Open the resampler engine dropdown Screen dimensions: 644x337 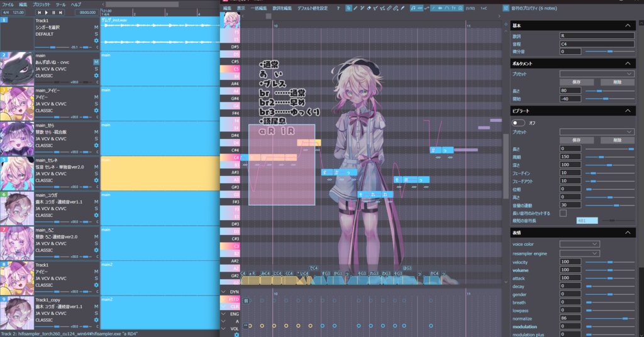pos(579,253)
